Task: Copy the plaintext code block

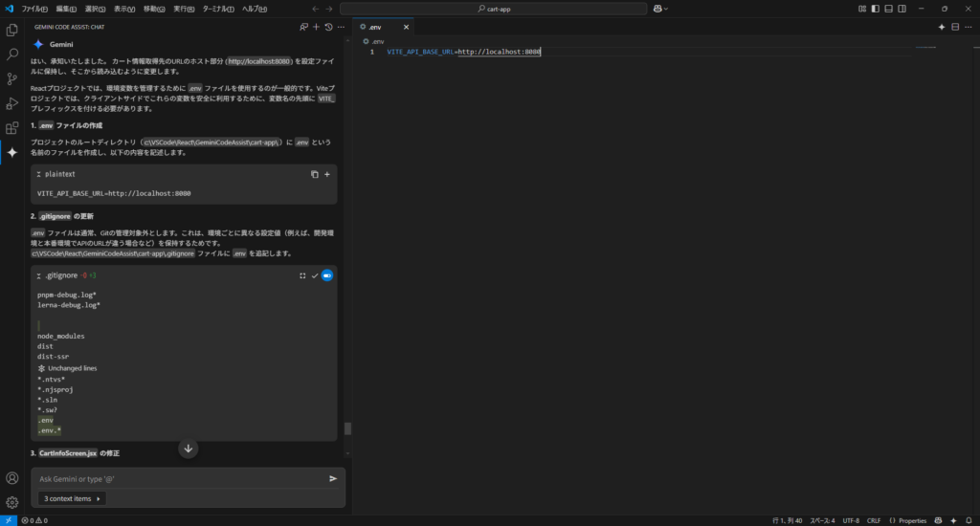Action: tap(314, 174)
